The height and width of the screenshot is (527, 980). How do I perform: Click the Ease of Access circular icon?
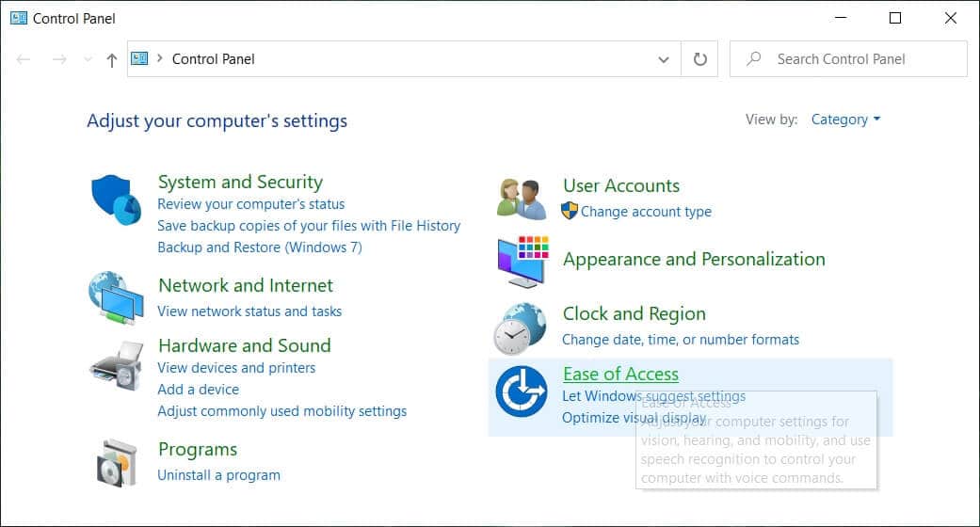tap(522, 391)
